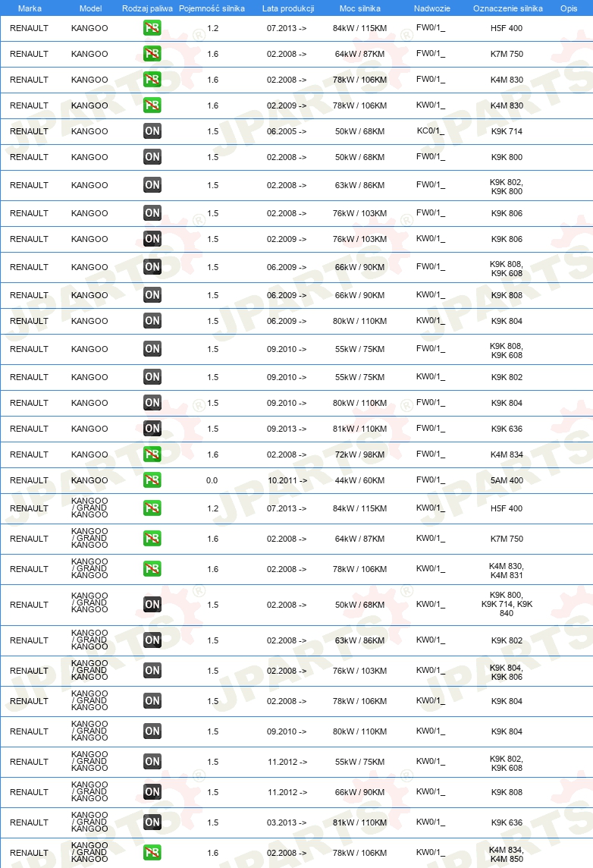Click the production date 10.2011 -> cell

[x=287, y=480]
